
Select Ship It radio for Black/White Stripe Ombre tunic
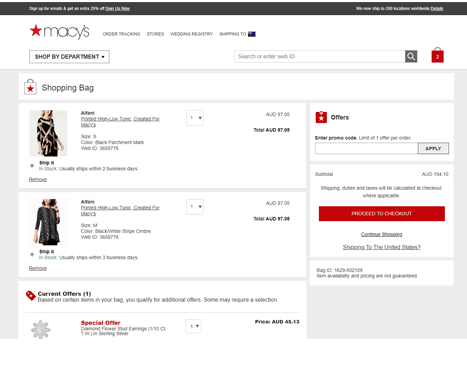[32, 254]
